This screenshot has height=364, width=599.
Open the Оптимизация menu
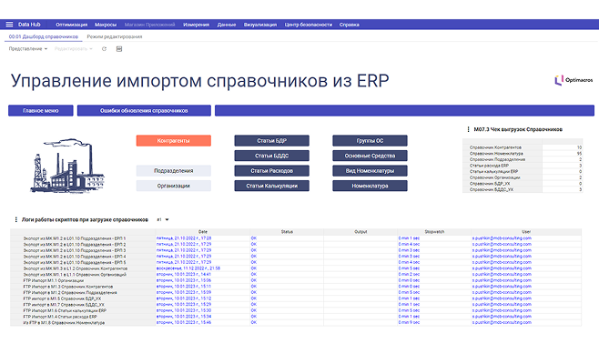click(71, 25)
